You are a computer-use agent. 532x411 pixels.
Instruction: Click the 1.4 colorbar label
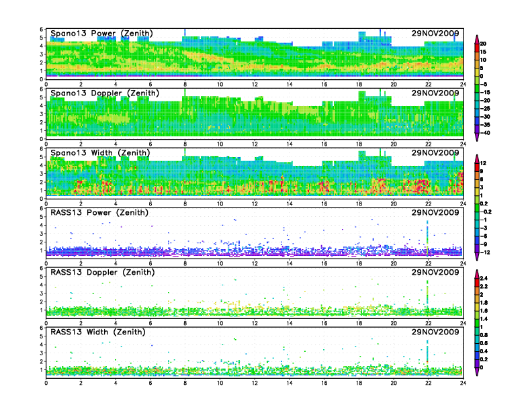[x=484, y=319]
